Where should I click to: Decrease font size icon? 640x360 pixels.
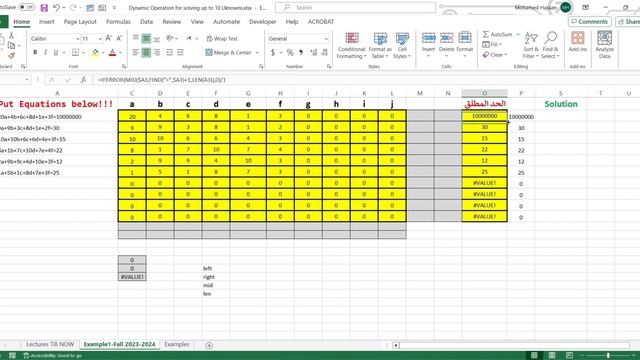click(x=119, y=38)
